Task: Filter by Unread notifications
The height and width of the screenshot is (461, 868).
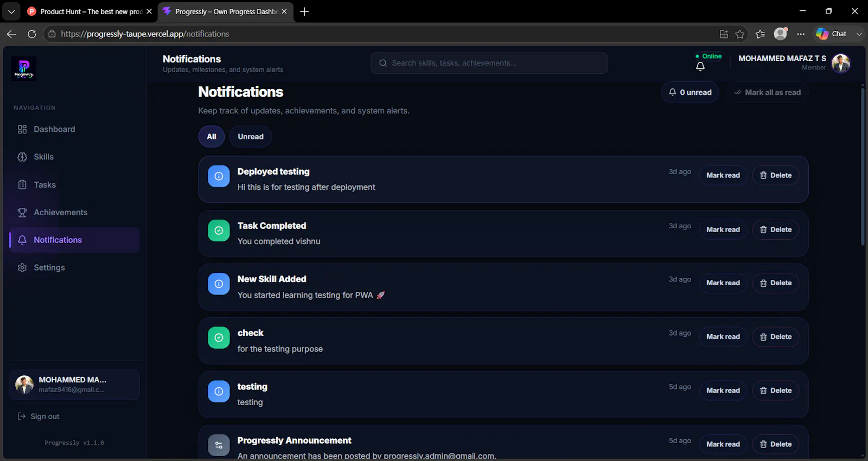Action: (251, 137)
